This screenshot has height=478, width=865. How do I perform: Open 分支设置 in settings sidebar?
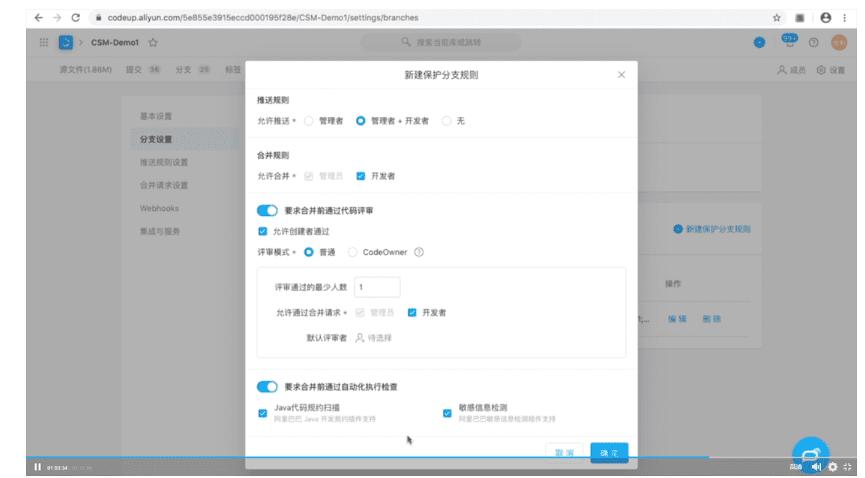click(156, 139)
